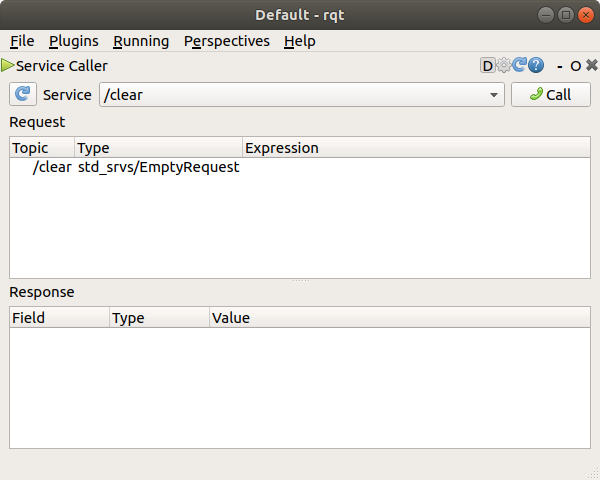Click the Value column header in Response
The image size is (600, 480).
400,318
